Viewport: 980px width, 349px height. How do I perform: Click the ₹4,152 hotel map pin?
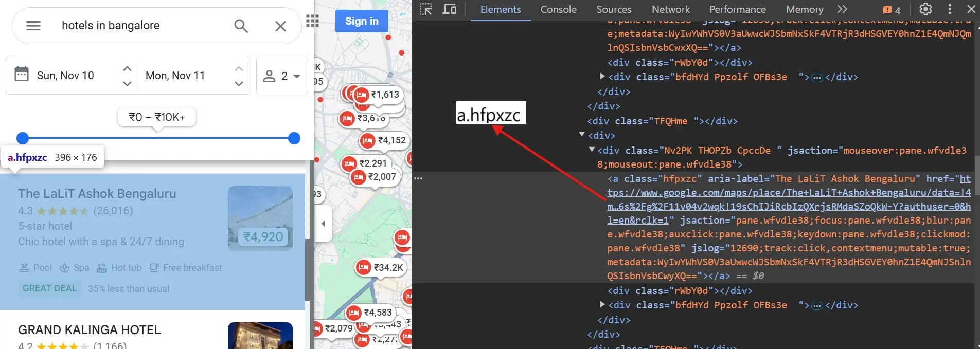(384, 140)
